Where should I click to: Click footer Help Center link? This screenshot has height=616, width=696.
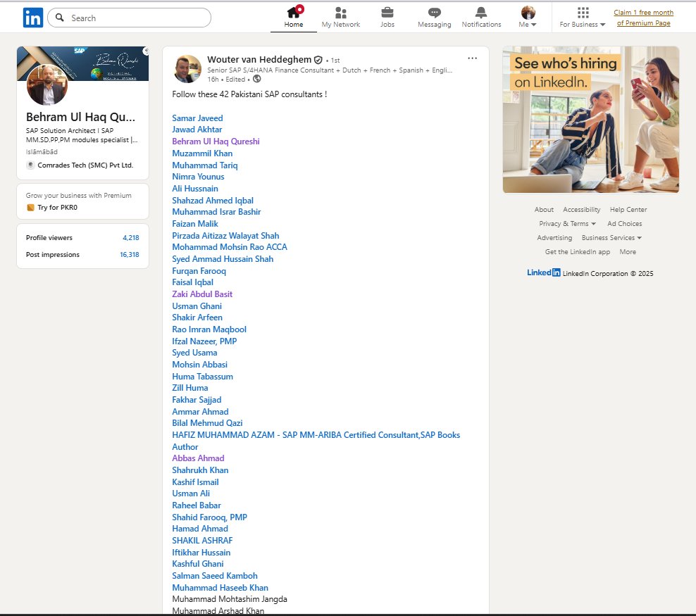click(x=628, y=209)
